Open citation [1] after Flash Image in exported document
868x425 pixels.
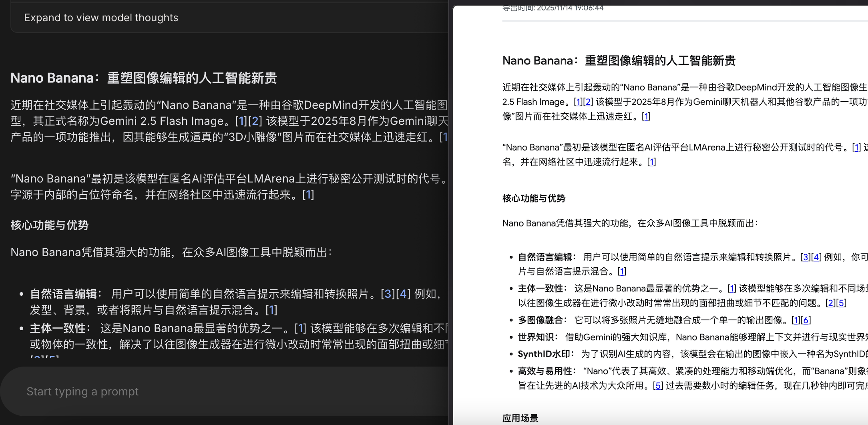point(577,102)
